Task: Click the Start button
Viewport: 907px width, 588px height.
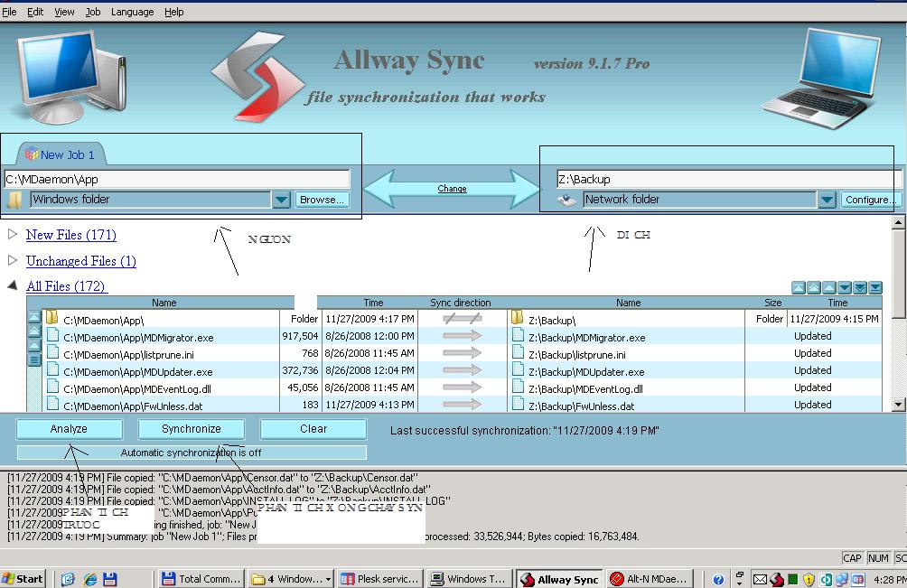Action: (23, 579)
